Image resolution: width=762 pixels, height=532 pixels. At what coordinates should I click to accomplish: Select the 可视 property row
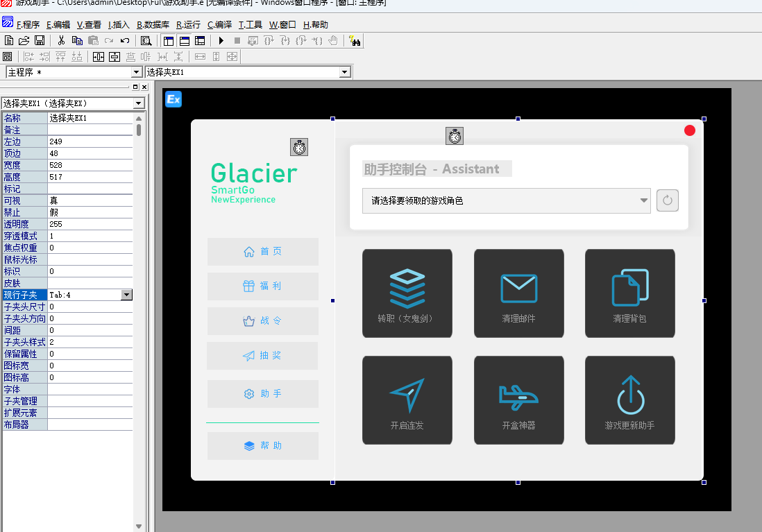(67, 200)
